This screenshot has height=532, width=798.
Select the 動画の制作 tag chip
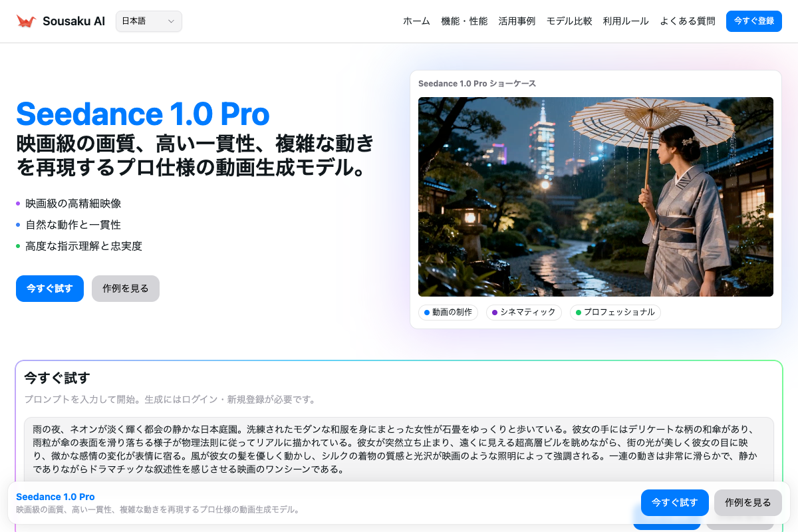(448, 313)
